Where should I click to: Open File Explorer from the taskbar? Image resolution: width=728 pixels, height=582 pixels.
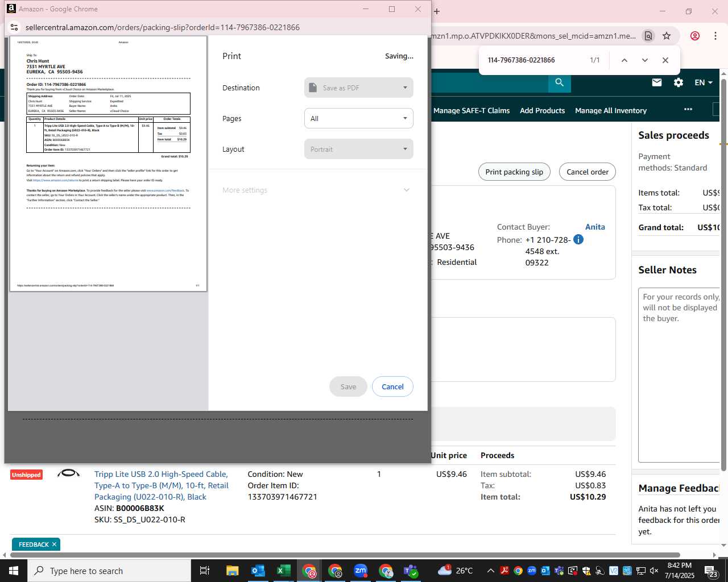232,571
